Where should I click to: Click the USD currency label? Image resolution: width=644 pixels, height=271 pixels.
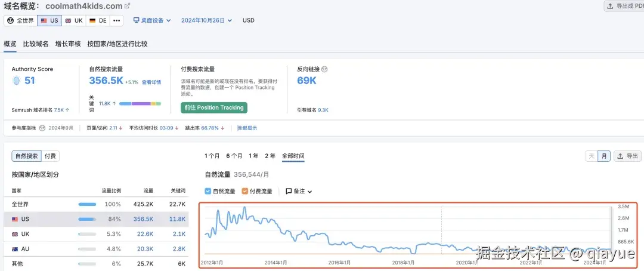pos(249,20)
